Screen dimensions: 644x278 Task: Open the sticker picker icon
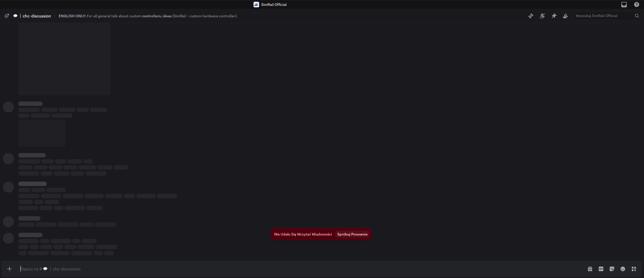[x=612, y=269]
